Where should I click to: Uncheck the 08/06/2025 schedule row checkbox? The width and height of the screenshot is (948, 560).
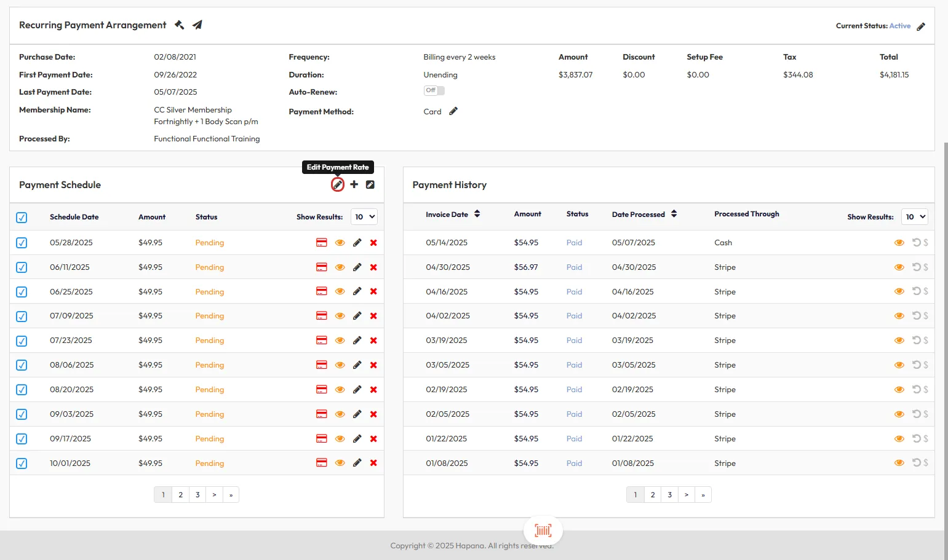click(x=22, y=365)
